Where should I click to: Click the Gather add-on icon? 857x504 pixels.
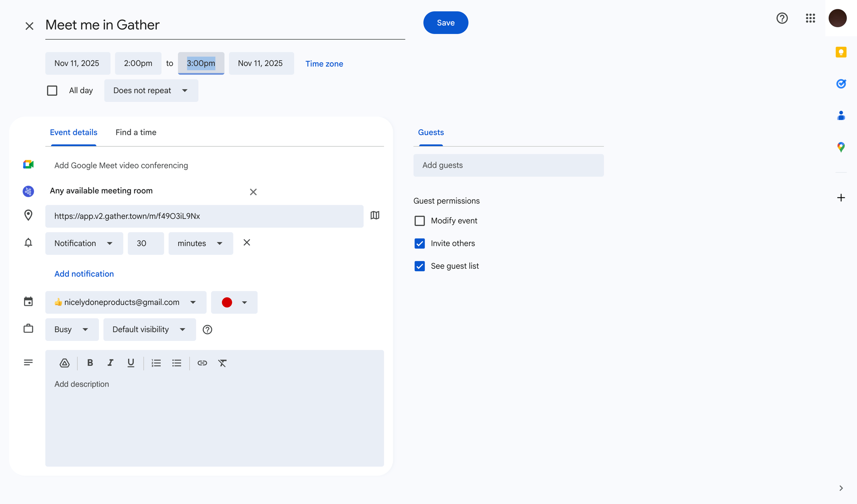pos(28,191)
